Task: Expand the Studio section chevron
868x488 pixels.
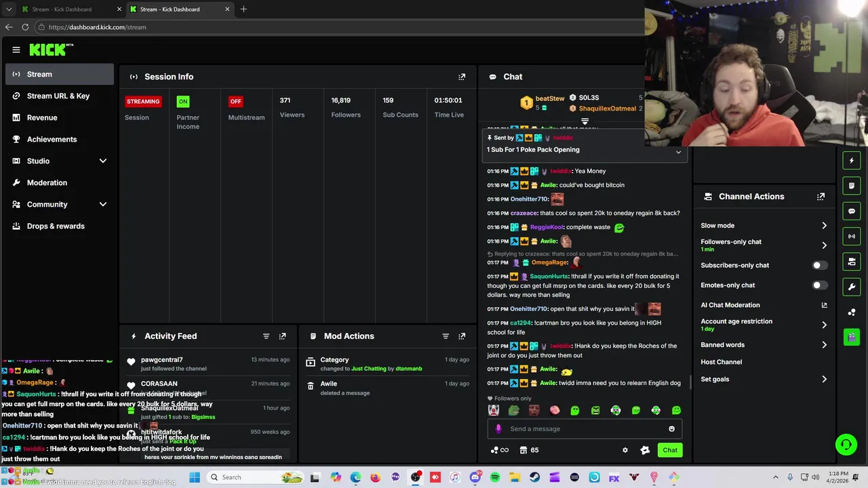Action: (x=103, y=161)
